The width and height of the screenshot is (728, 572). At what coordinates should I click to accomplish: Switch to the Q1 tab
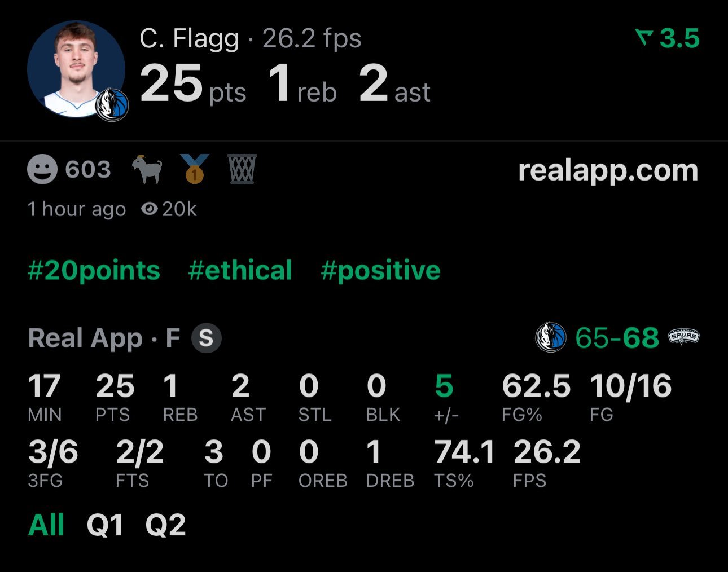(x=105, y=525)
